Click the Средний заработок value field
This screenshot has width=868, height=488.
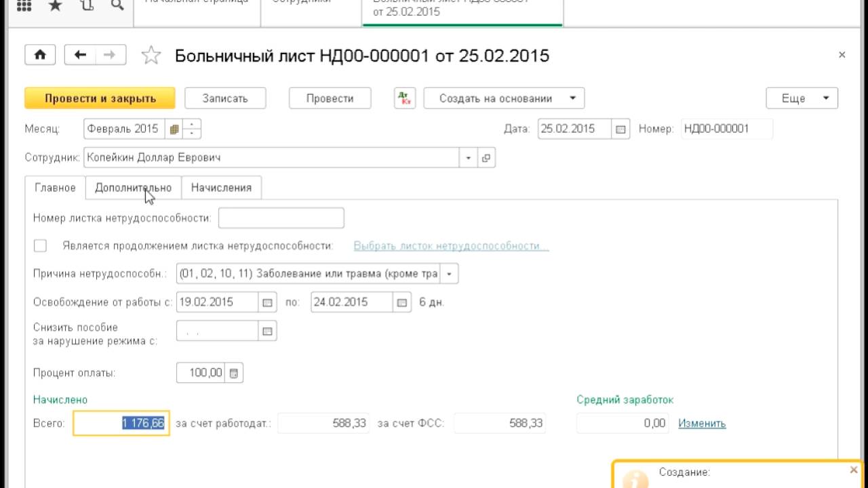click(x=623, y=423)
